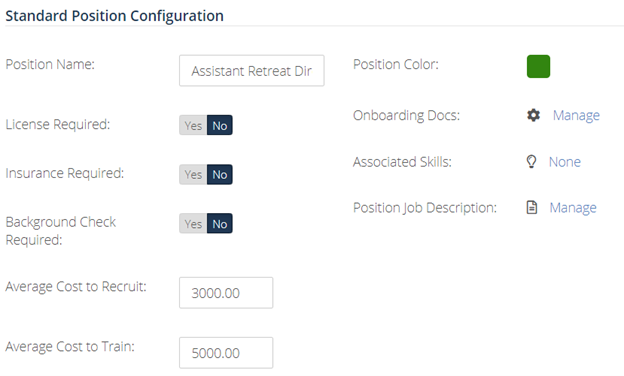Click the Associated Skills lightbulb icon
The image size is (624, 376).
click(531, 162)
